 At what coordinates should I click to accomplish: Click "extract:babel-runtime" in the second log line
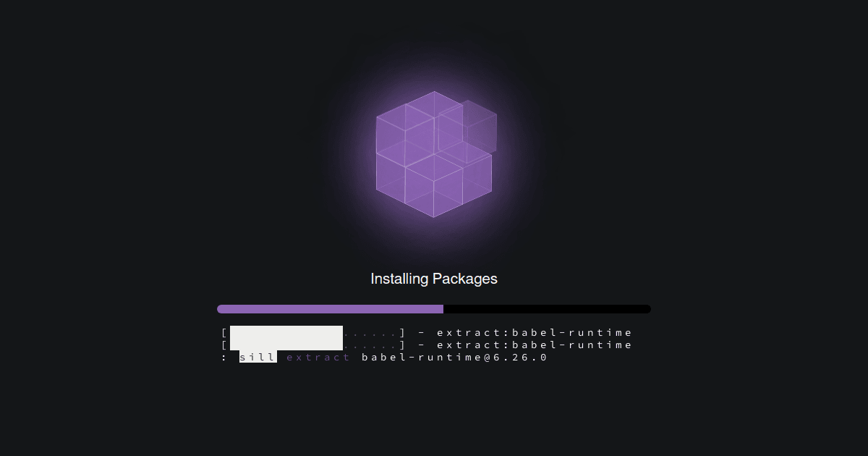(535, 345)
